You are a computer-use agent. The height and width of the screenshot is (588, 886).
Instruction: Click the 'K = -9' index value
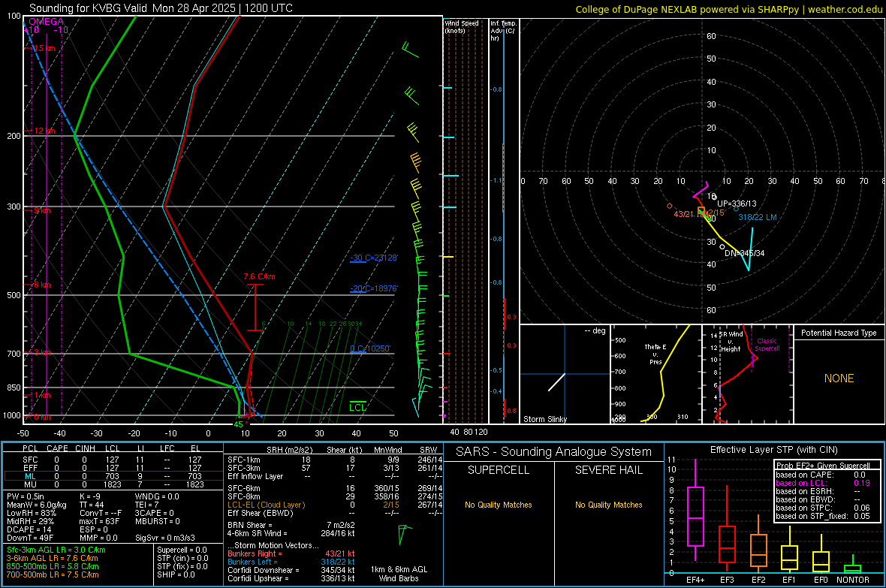pyautogui.click(x=90, y=496)
